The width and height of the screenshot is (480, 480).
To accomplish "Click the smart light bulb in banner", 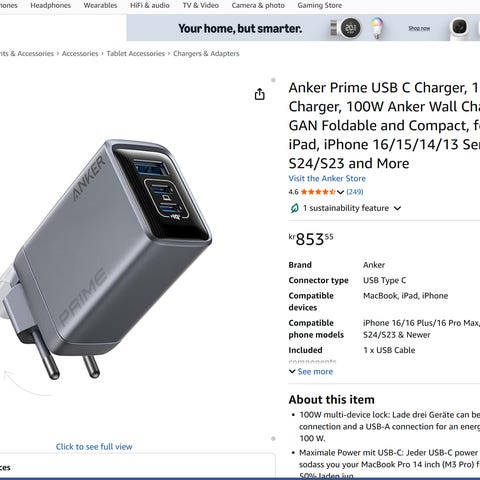I will pos(377,28).
